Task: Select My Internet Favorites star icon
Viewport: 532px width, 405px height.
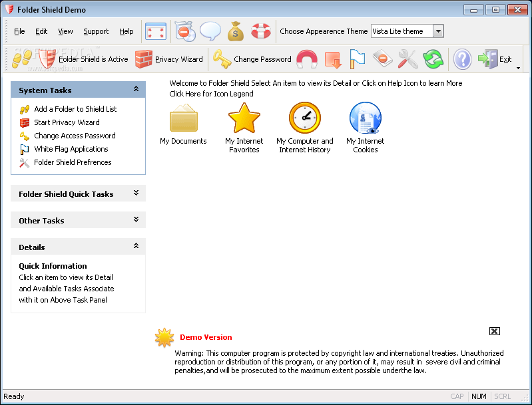Action: (244, 118)
